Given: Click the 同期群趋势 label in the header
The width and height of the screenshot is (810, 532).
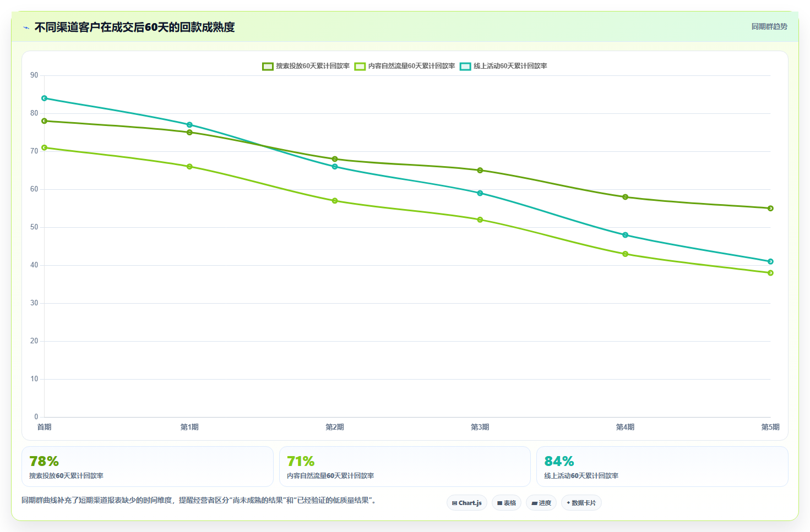Looking at the screenshot, I should pyautogui.click(x=769, y=26).
